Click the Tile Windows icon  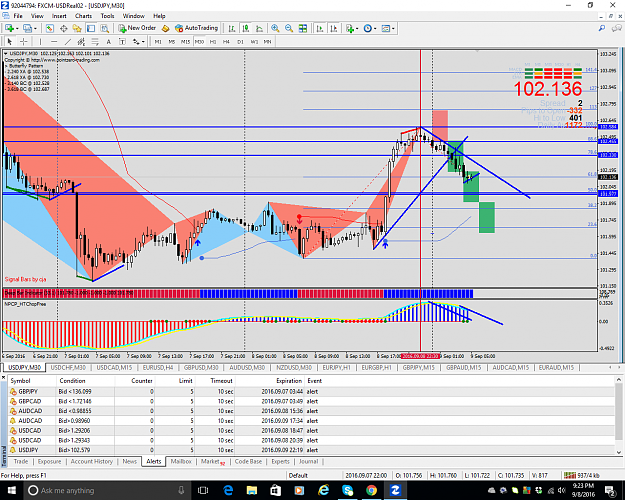[303, 28]
